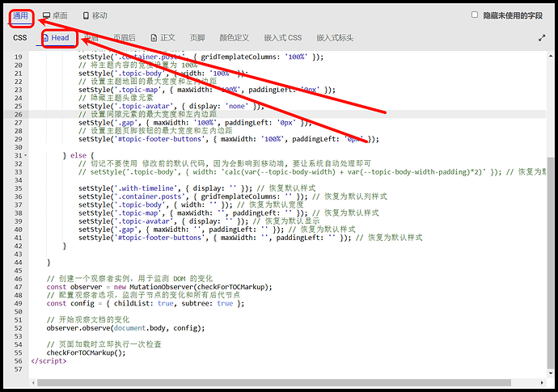Open the 页眉后 editor tab
This screenshot has height=392, width=558.
125,38
